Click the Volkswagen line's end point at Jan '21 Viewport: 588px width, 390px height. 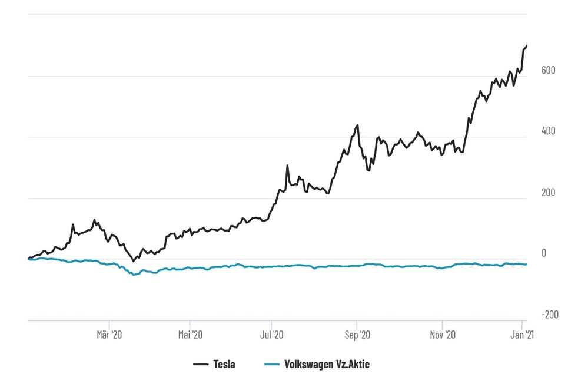coord(526,264)
